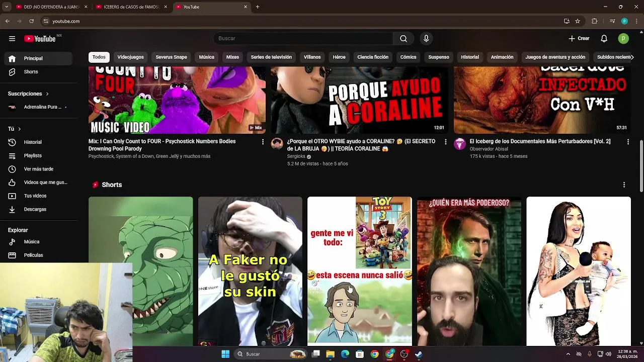Click the page vertical scrollbar
Screen dimensions: 644x362
[x=641, y=166]
